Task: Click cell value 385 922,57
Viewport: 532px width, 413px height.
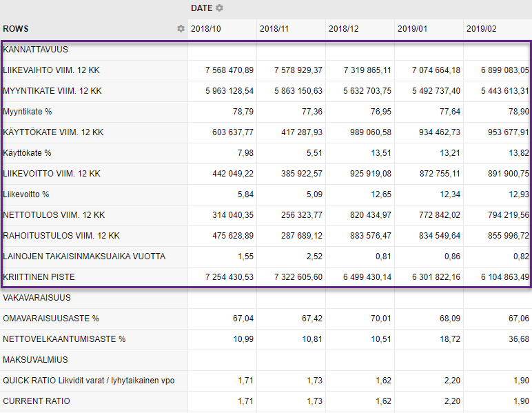Action: (x=302, y=174)
